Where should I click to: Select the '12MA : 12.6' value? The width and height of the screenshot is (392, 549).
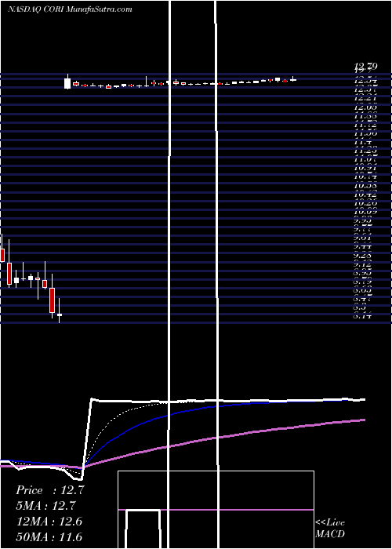[x=49, y=522]
